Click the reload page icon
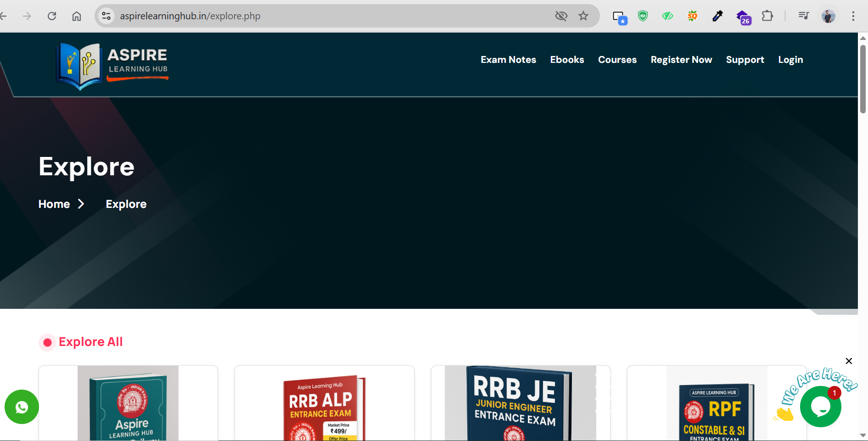This screenshot has height=441, width=868. (52, 16)
